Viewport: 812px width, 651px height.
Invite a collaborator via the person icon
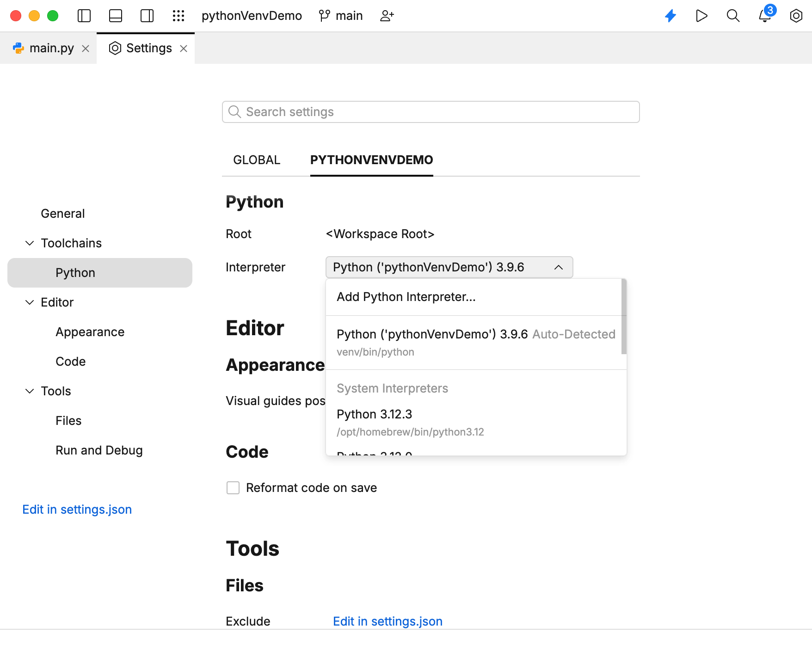(387, 15)
